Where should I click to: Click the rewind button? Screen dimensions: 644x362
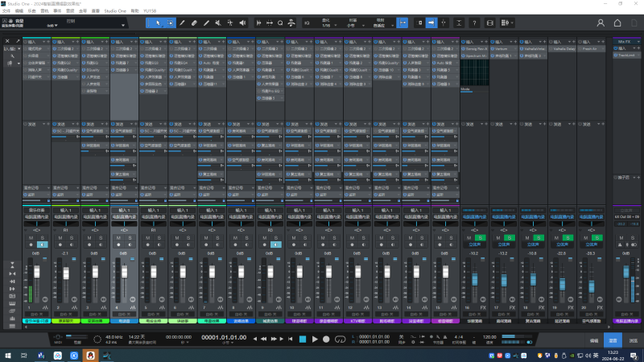pyautogui.click(x=264, y=339)
